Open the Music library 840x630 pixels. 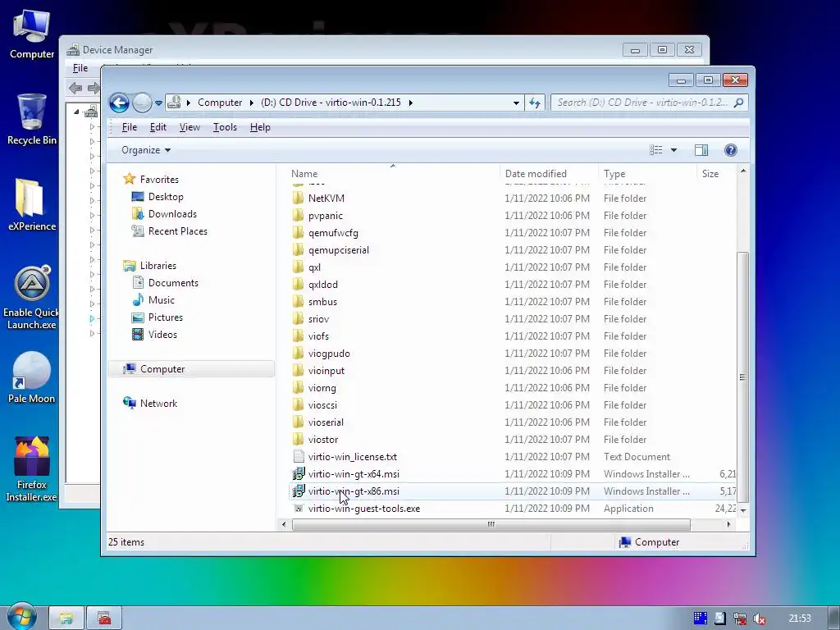click(x=162, y=300)
